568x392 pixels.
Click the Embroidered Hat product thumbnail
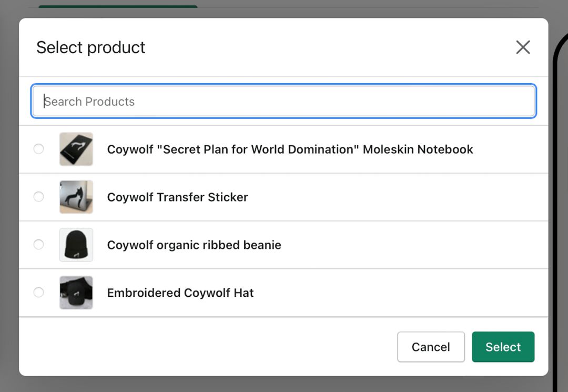(76, 293)
